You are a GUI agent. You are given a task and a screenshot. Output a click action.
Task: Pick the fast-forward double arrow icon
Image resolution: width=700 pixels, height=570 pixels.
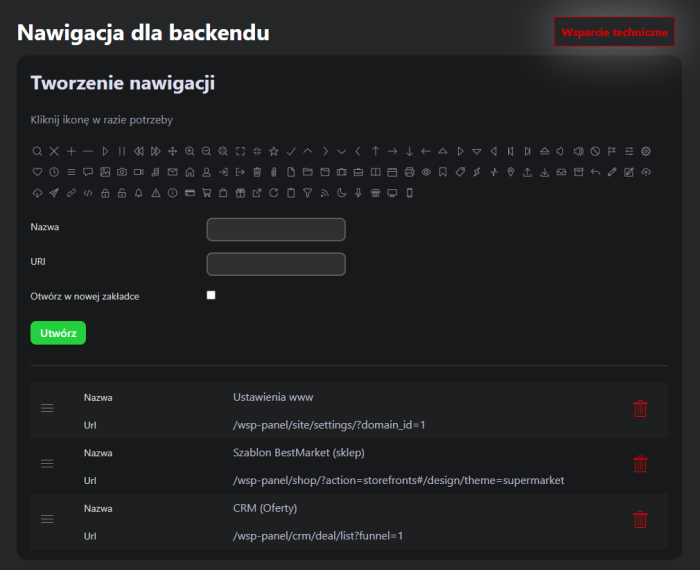[155, 151]
